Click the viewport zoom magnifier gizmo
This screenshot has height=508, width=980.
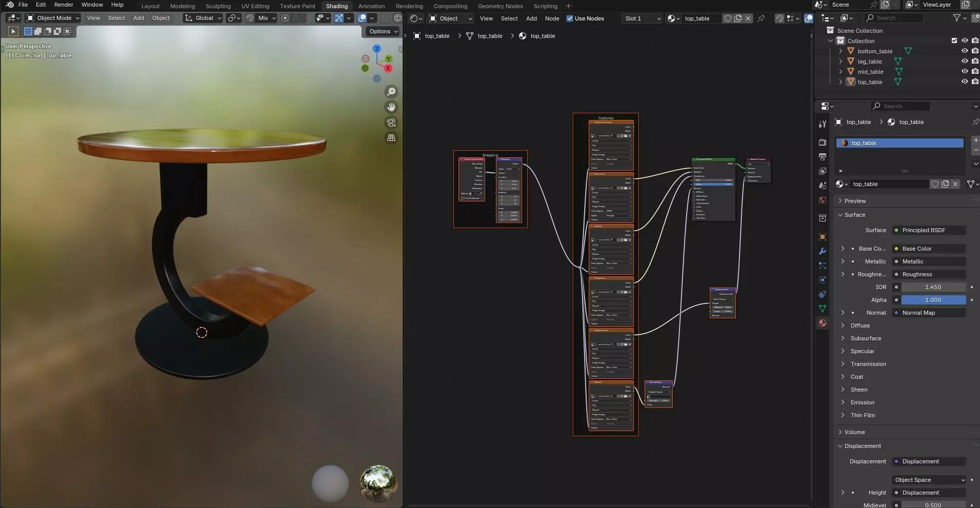[x=391, y=92]
